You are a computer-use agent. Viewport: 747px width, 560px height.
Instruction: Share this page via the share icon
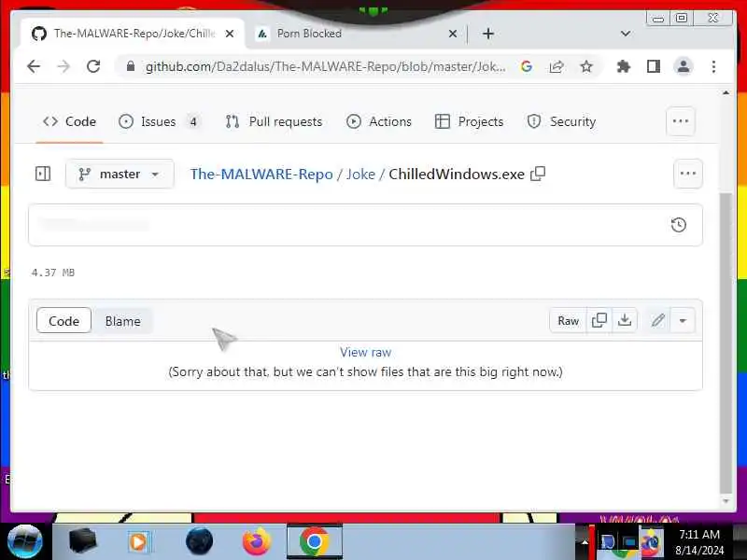pyautogui.click(x=557, y=66)
